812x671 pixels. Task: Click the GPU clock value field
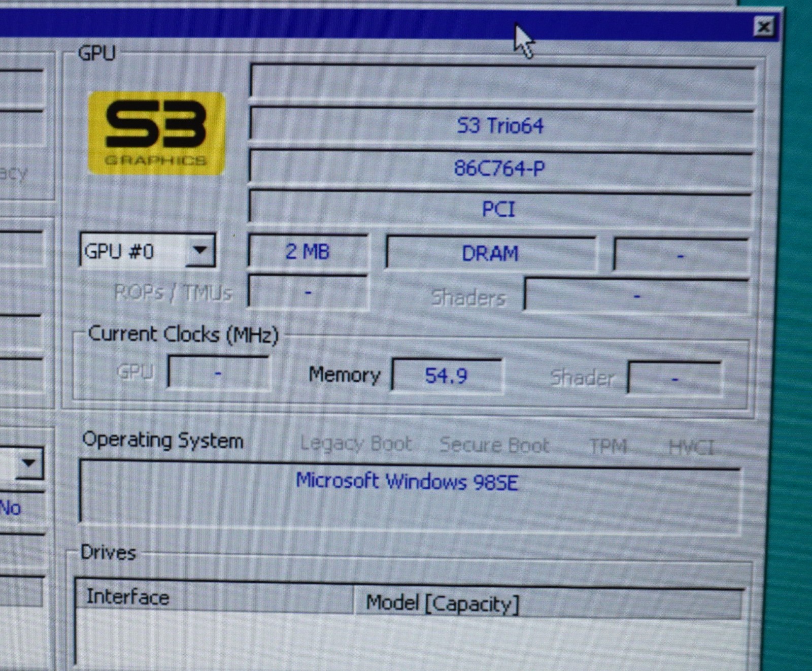(218, 373)
